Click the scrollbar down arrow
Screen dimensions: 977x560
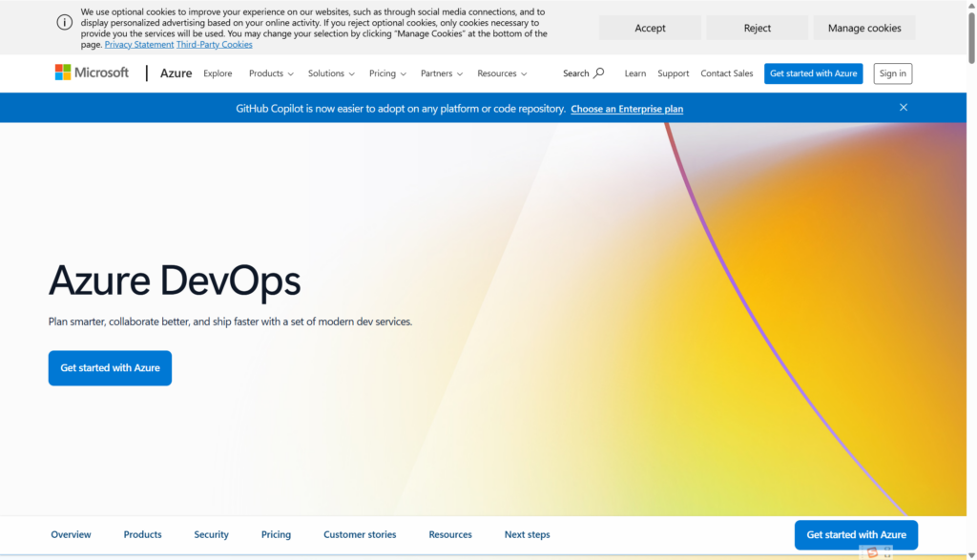[x=971, y=555]
